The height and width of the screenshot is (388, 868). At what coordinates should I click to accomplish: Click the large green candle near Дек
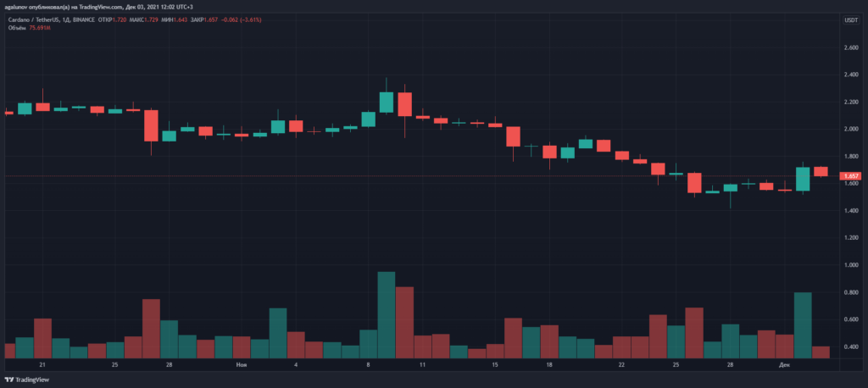[803, 178]
